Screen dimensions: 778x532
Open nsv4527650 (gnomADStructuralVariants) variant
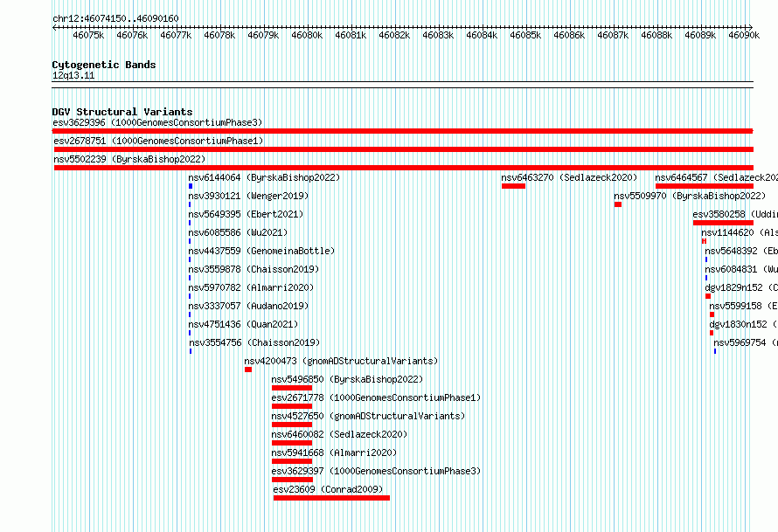368,416
